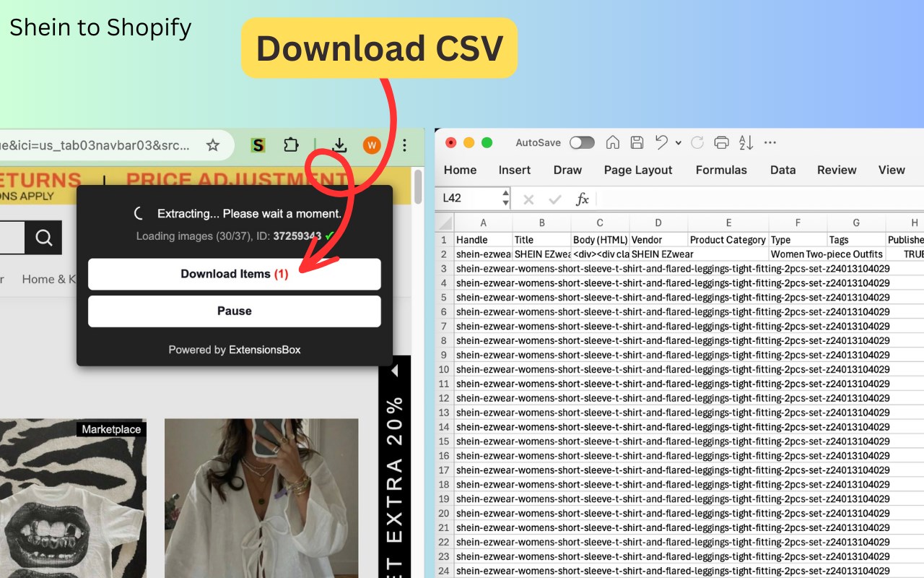Click the fx insert function icon
924x578 pixels.
coord(582,199)
